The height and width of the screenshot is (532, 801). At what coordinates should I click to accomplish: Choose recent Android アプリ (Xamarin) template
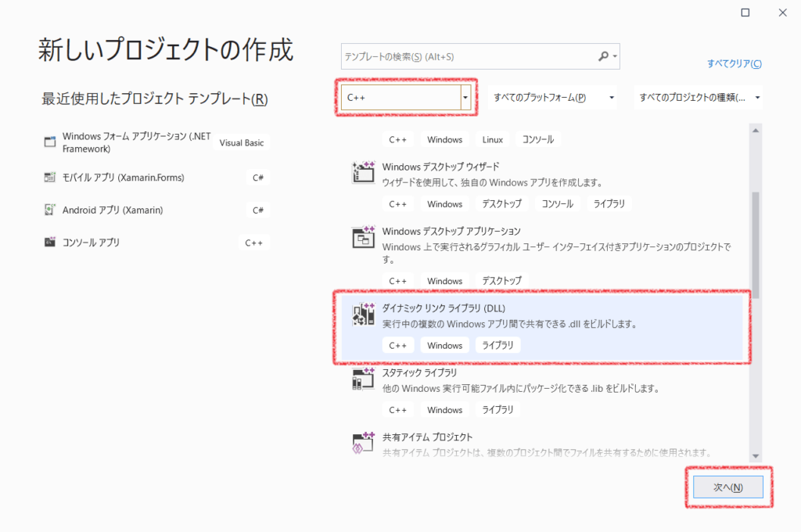(156, 210)
